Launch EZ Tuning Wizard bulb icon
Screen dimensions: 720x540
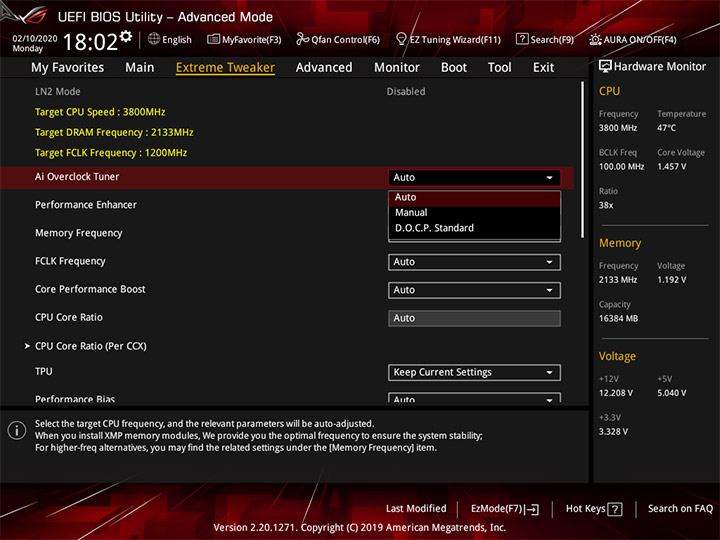click(401, 39)
